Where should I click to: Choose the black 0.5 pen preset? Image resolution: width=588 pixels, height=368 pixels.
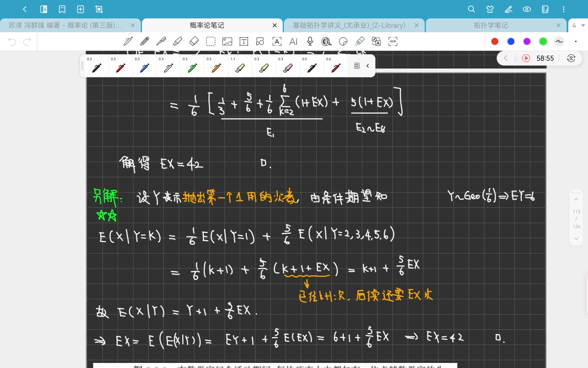pyautogui.click(x=312, y=66)
